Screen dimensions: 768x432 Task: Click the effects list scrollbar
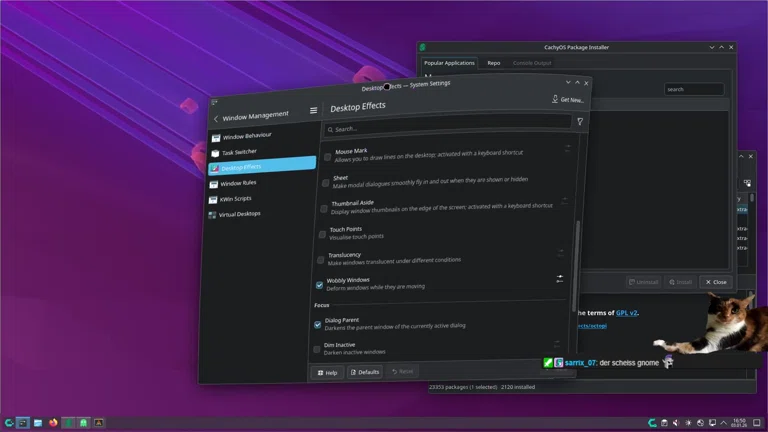click(x=576, y=264)
